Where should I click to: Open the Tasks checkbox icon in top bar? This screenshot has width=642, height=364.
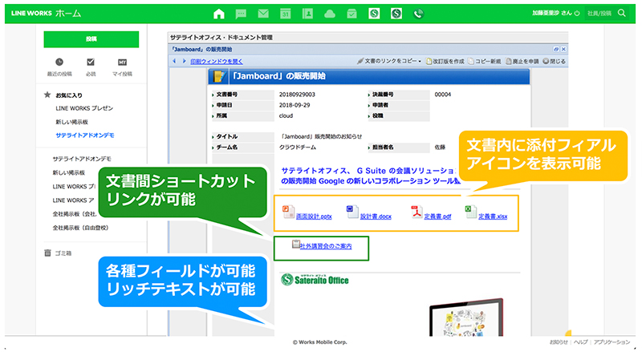pos(351,14)
